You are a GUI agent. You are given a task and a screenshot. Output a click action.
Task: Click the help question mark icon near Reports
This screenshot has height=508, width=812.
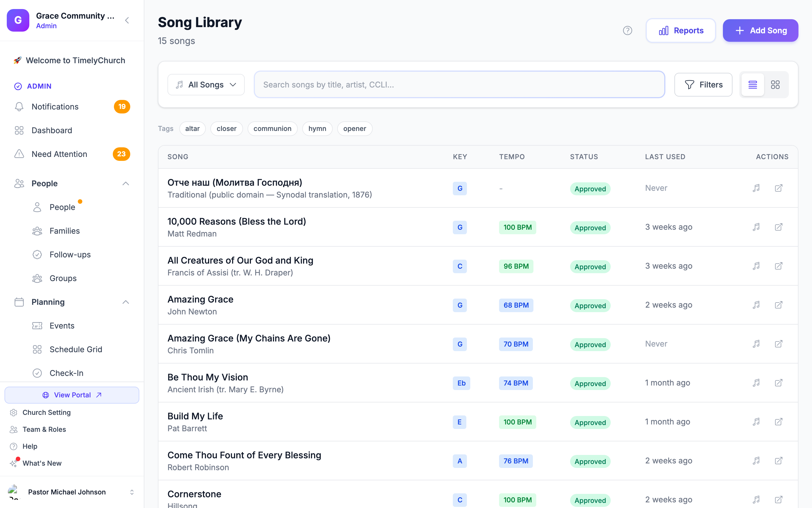coord(627,30)
